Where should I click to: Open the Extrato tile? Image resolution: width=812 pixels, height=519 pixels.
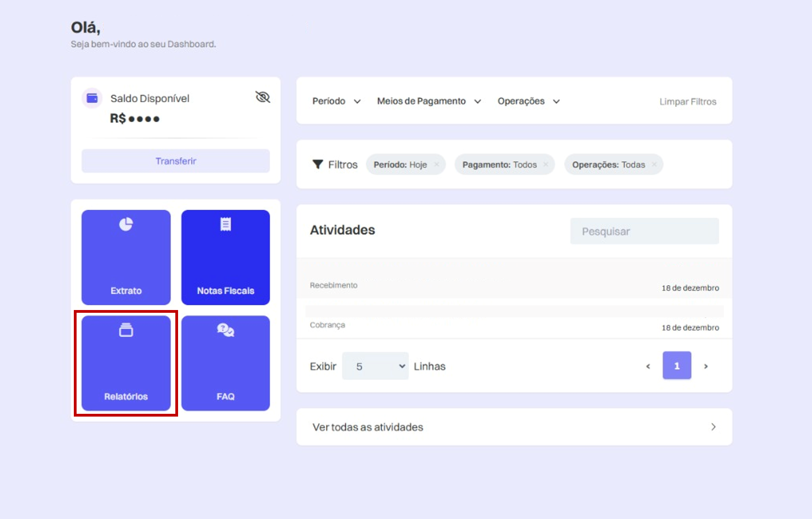click(x=126, y=257)
